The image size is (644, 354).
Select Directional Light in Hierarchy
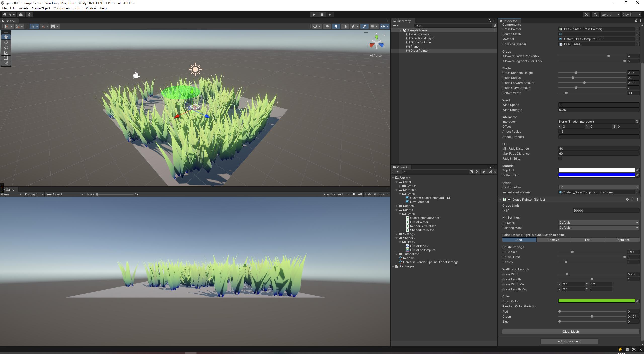422,38
